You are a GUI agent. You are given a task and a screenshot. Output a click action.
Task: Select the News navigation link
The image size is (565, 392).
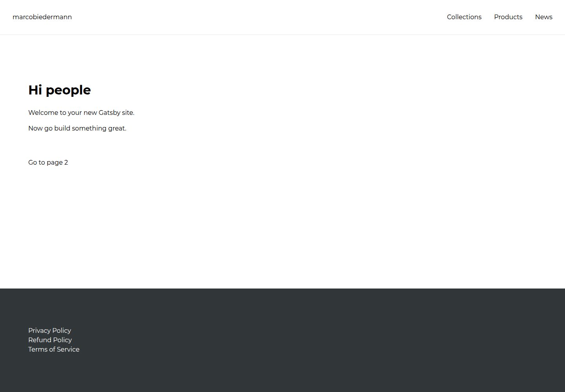point(543,17)
